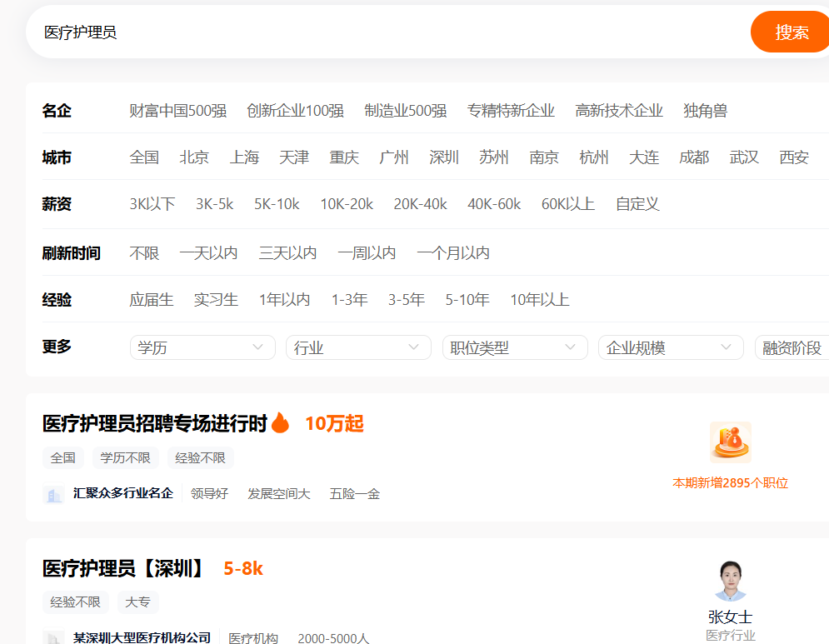
Task: Open 某深圳大型医疗机构公司 company name
Action: 142,637
